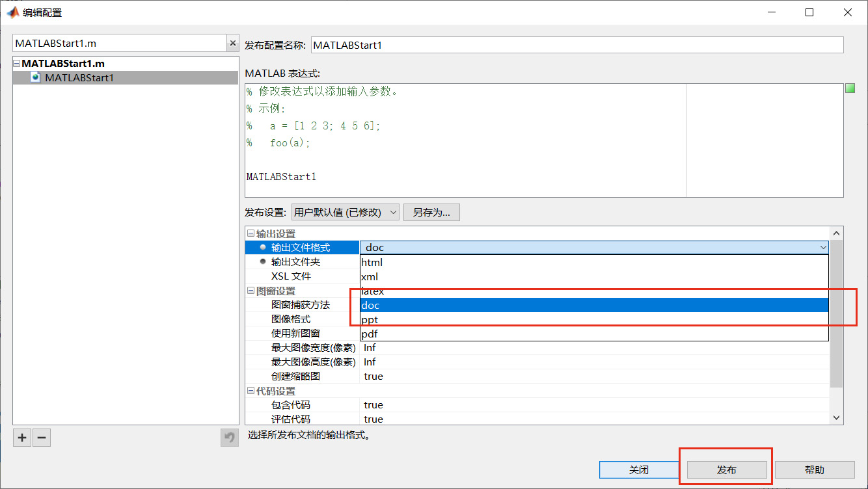The height and width of the screenshot is (489, 868).
Task: Click the modified dot beside 输出文件夹
Action: click(x=263, y=261)
